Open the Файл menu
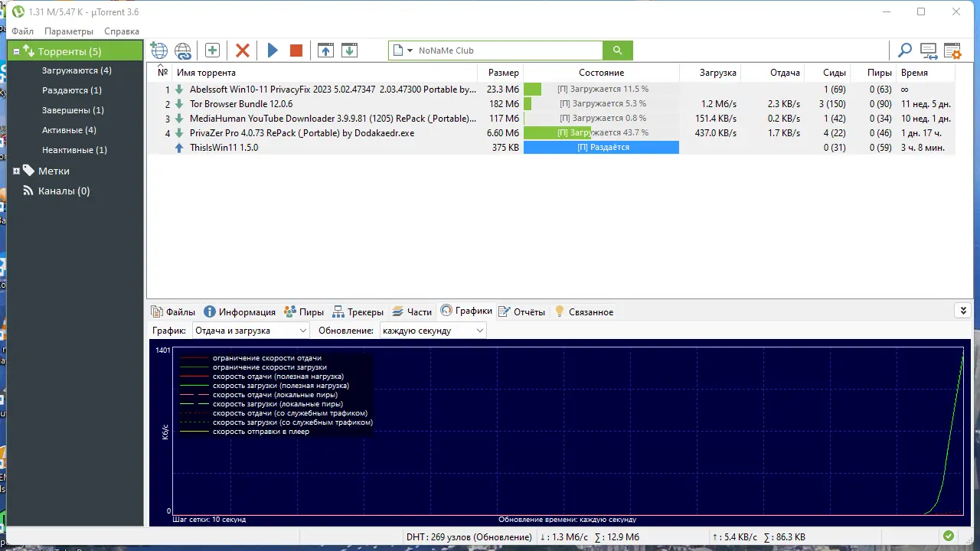 [23, 31]
